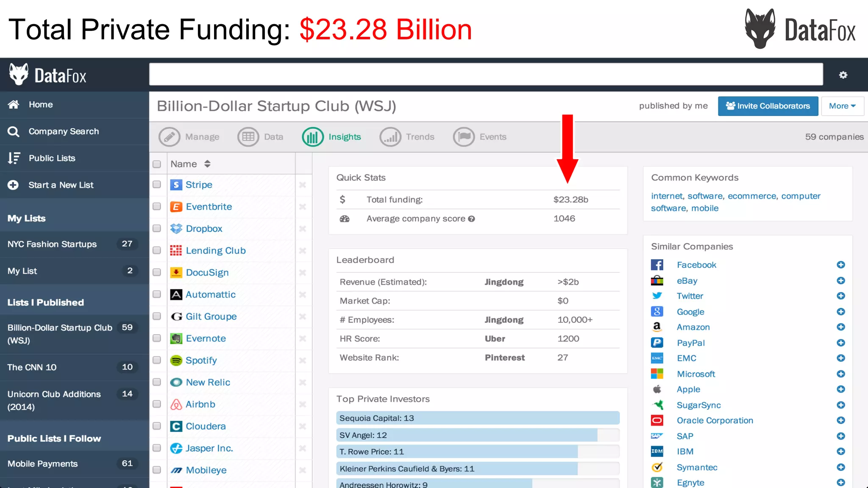Toggle the select-all checkbox beside Name
Viewport: 868px width, 488px height.
(157, 164)
